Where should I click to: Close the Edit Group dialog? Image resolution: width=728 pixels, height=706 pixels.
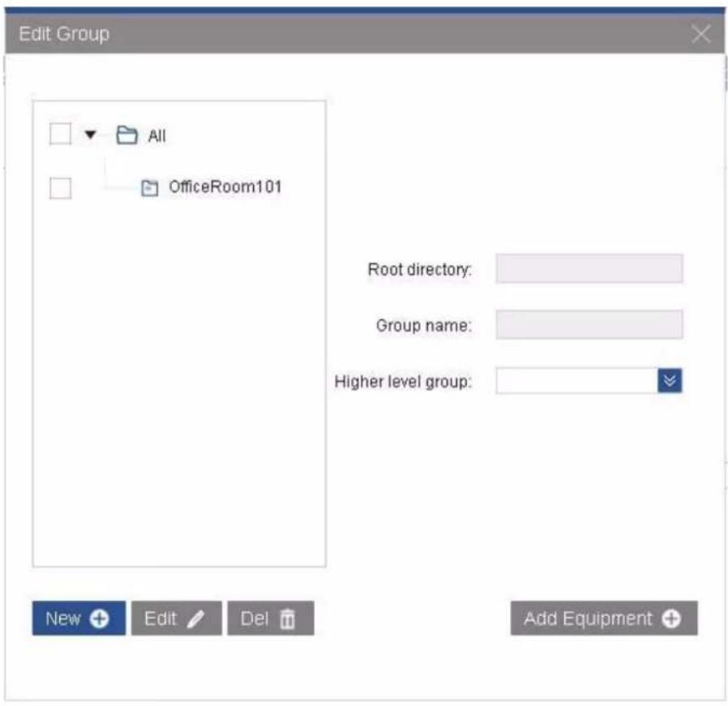pos(700,34)
